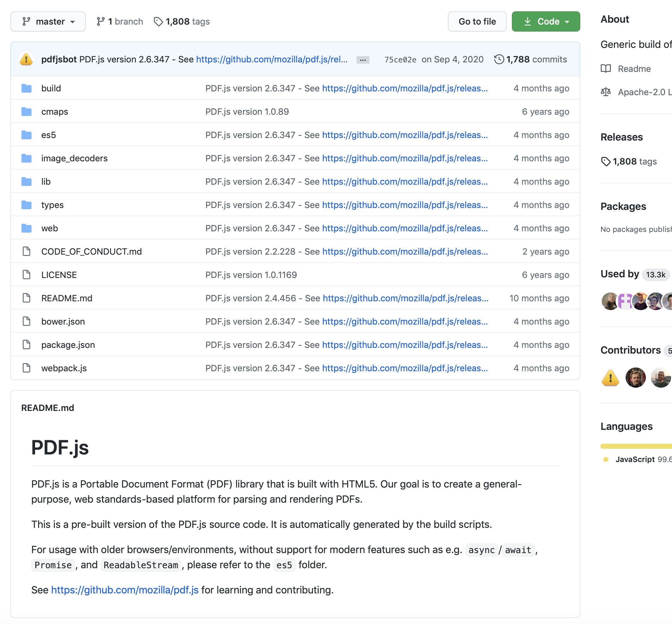Click the Apache-2.0 license scale icon

pyautogui.click(x=606, y=91)
